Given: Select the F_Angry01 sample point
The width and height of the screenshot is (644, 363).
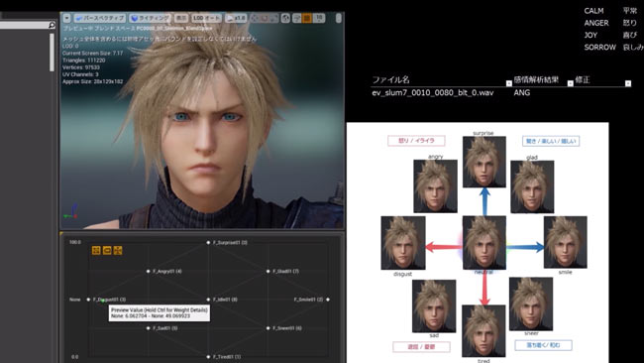Looking at the screenshot, I should pos(149,272).
